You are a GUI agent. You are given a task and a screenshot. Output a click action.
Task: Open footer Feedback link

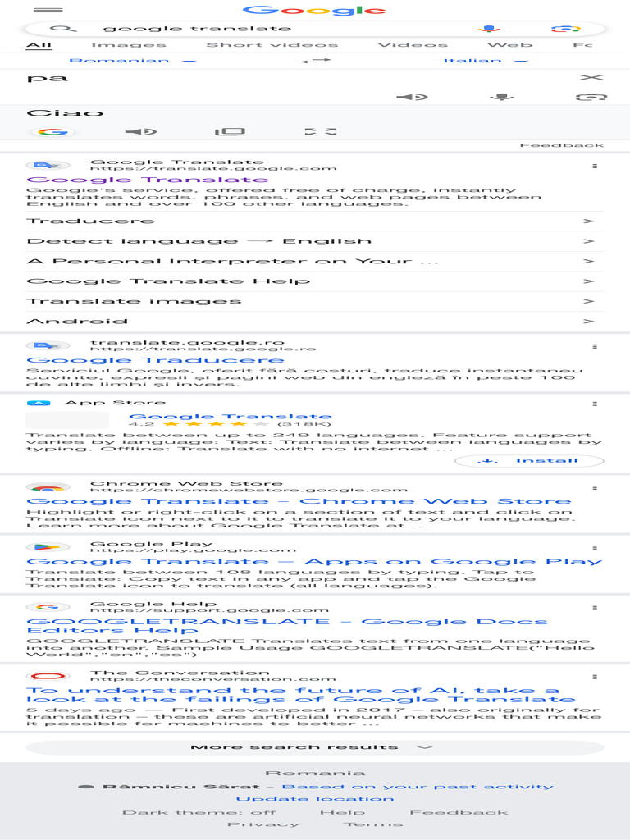459,813
